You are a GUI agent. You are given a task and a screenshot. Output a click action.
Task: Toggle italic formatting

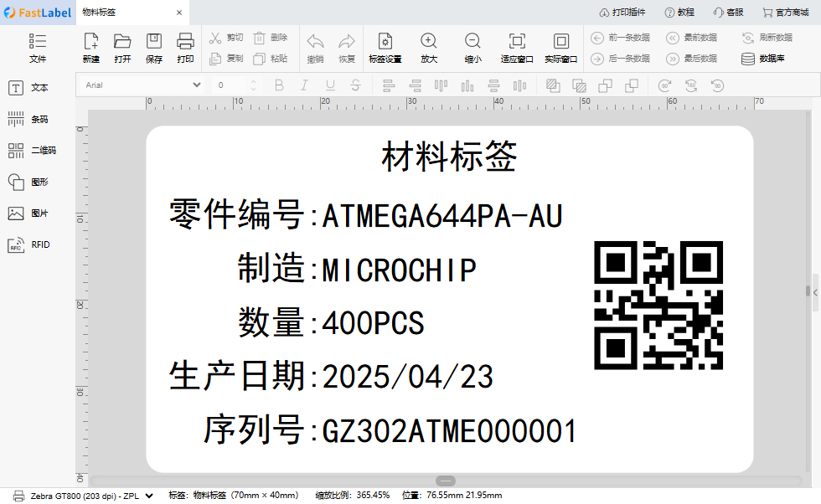(304, 85)
